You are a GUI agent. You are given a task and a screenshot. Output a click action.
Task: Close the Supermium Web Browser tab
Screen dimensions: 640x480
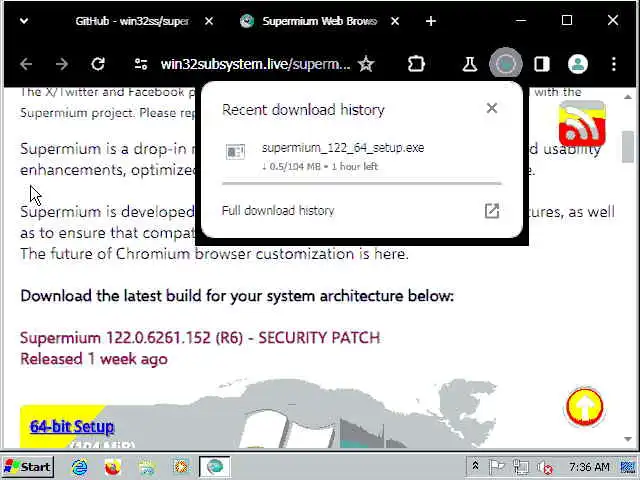pos(395,21)
